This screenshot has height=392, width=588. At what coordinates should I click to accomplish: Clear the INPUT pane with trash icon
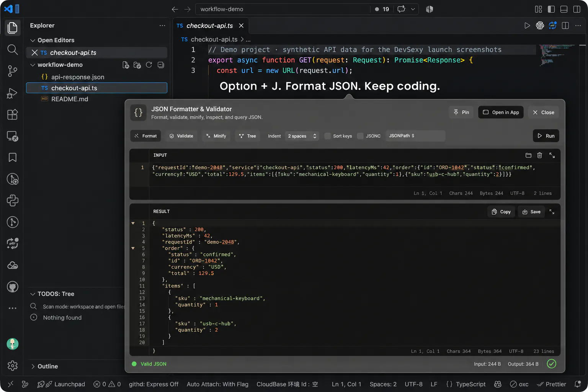(x=539, y=155)
